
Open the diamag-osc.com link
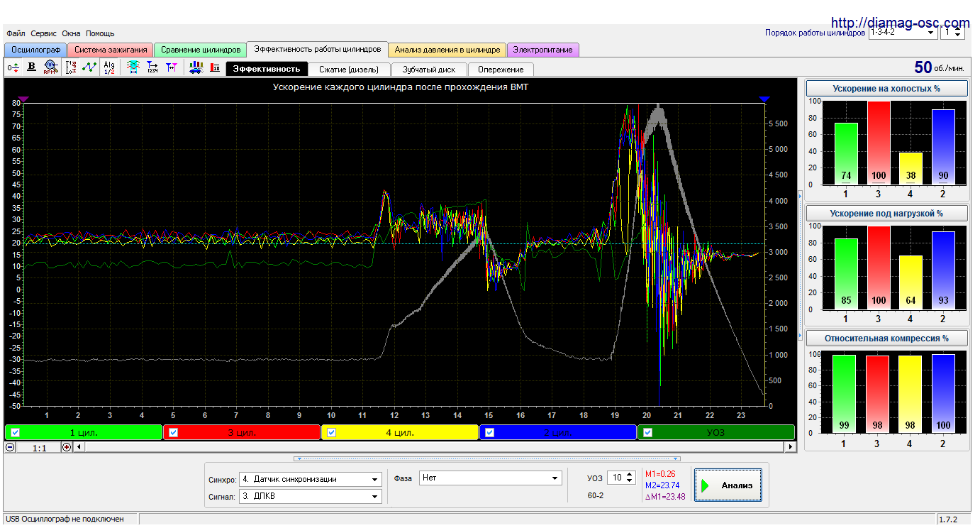(x=900, y=23)
